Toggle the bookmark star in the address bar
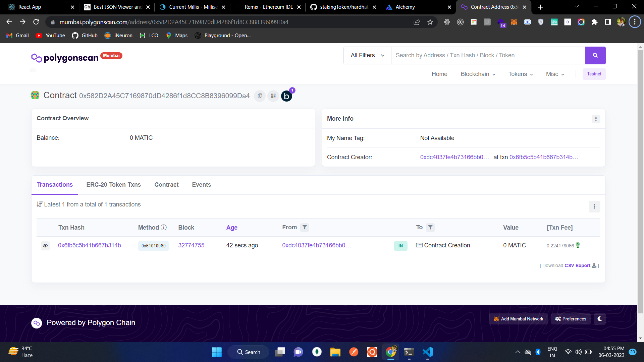Screen dimensions: 644x362 pyautogui.click(x=430, y=22)
